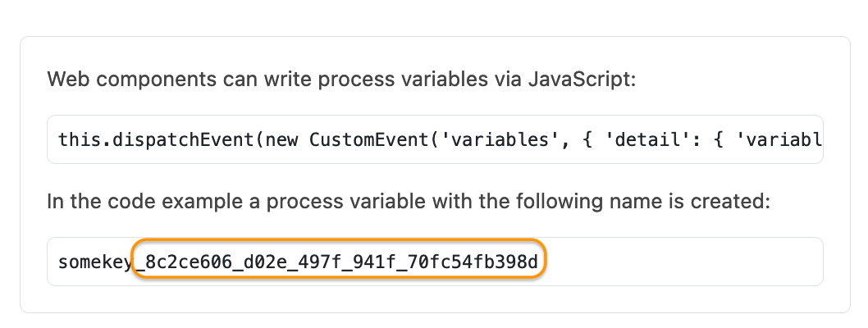Click the orange highlight border's right edge
This screenshot has height=328, width=868.
546,262
